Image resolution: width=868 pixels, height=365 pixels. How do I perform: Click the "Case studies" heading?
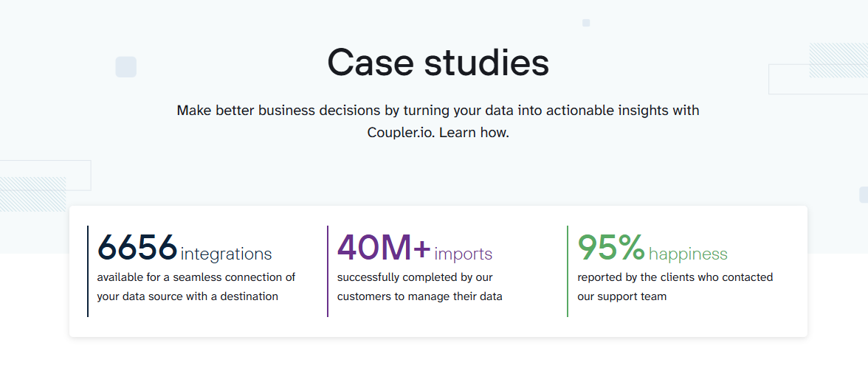pos(438,63)
